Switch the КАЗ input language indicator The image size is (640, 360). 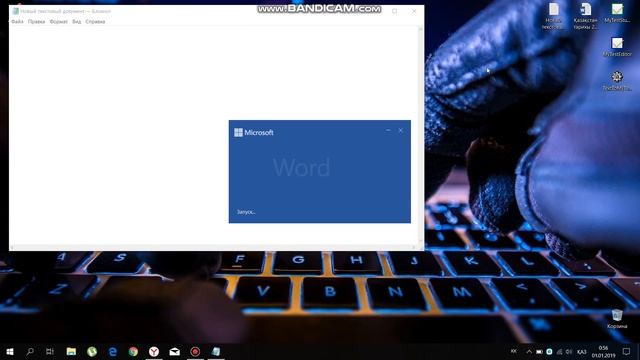click(582, 352)
